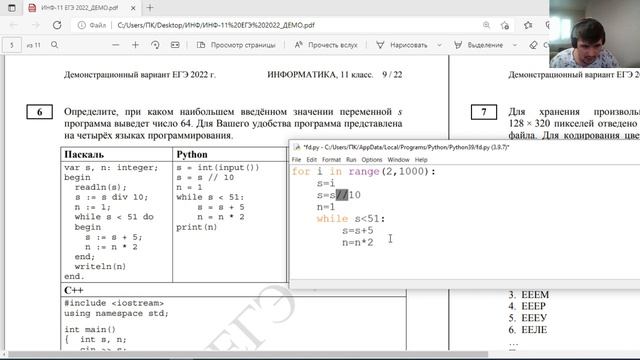The image size is (640, 360).
Task: Zoom out of the PDF
Action: (x=116, y=45)
